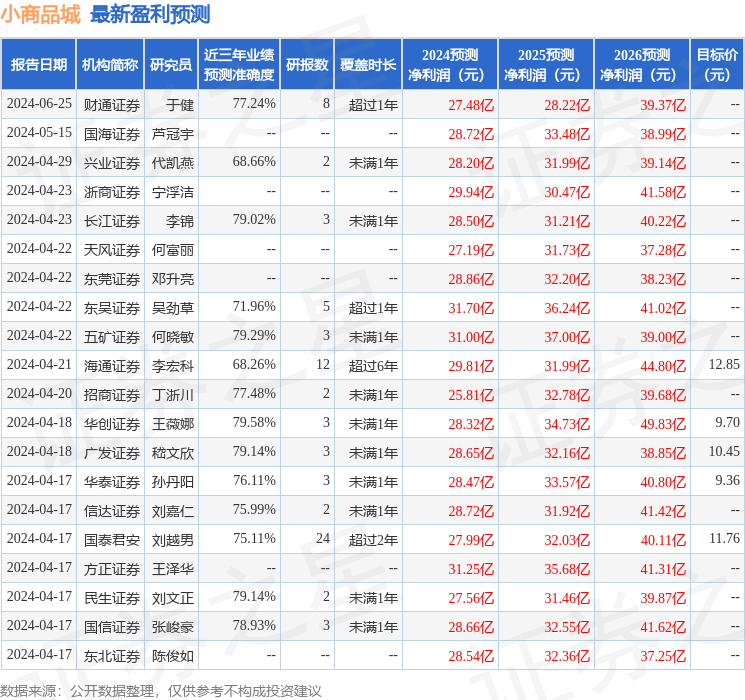
Task: Click analyst name 刘越男
Action: click(x=172, y=540)
